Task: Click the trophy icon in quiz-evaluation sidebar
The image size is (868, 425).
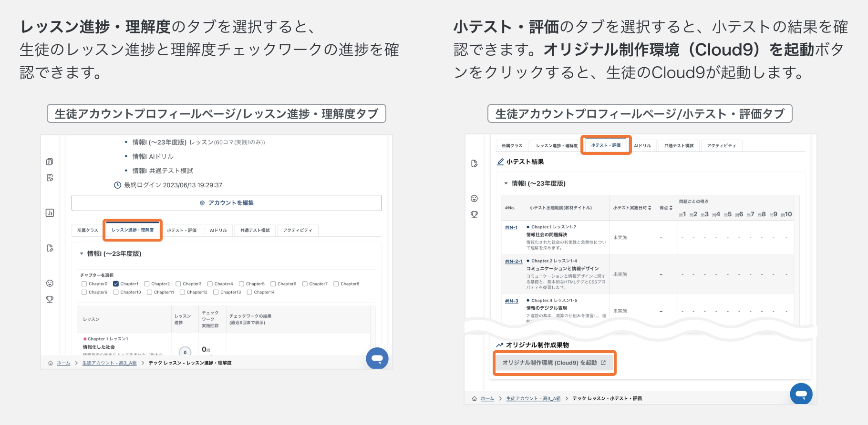Action: (474, 214)
